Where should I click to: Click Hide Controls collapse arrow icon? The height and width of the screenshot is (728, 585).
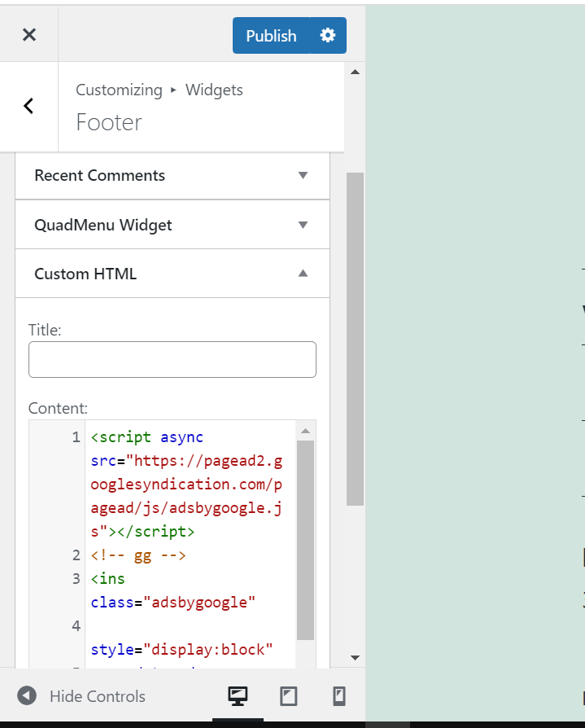coord(27,695)
